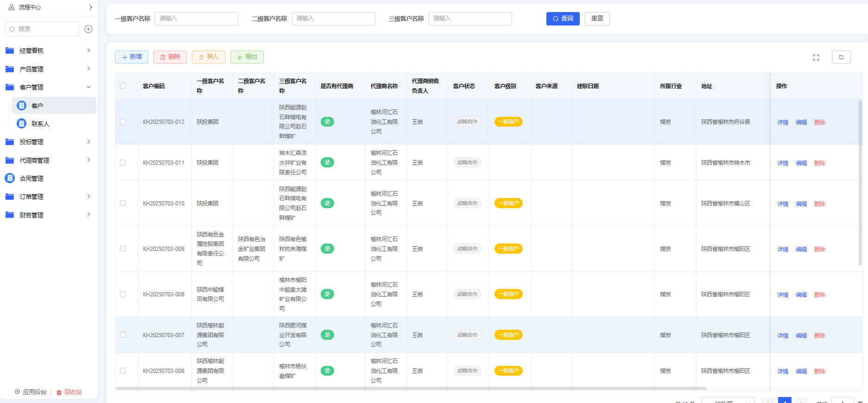This screenshot has width=868, height=403.
Task: Select the checkbox for KH20250703-010
Action: pos(123,203)
